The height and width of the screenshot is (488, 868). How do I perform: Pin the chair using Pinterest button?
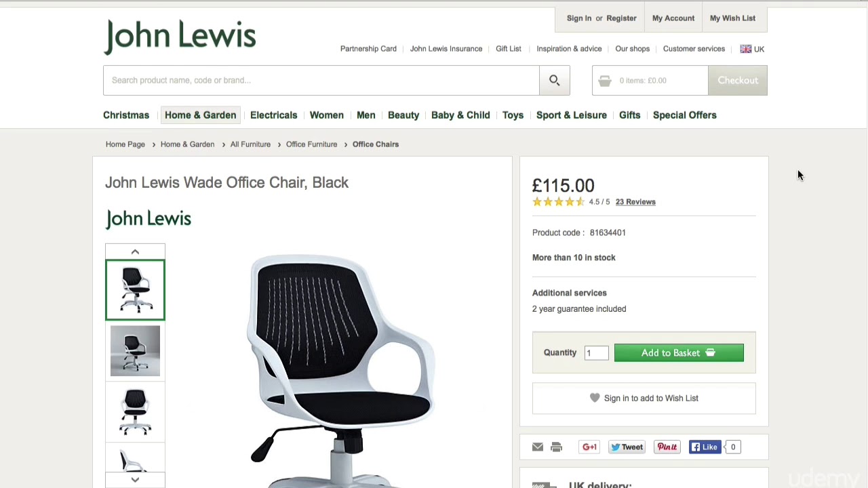click(x=667, y=447)
